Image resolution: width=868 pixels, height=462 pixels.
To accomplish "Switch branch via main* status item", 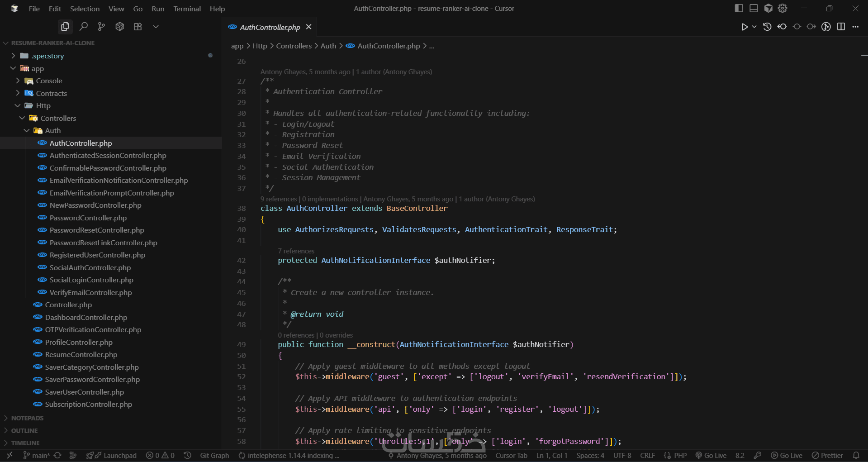I will (36, 455).
